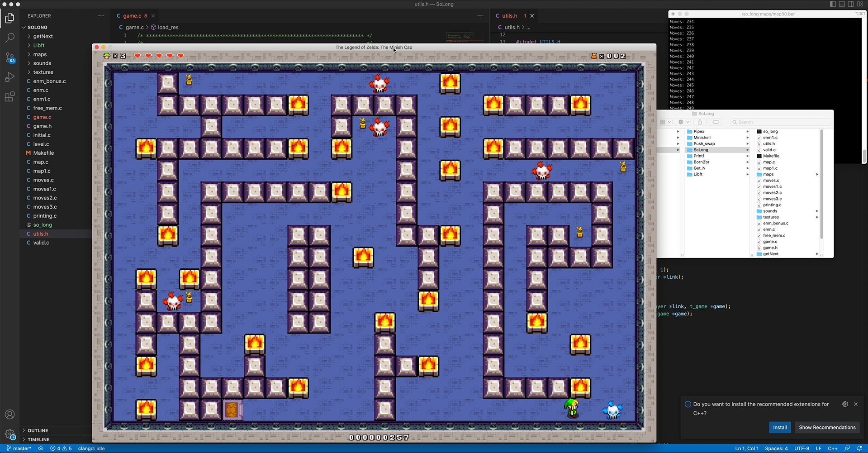
Task: Click the LF end-of-line status item
Action: point(819,448)
